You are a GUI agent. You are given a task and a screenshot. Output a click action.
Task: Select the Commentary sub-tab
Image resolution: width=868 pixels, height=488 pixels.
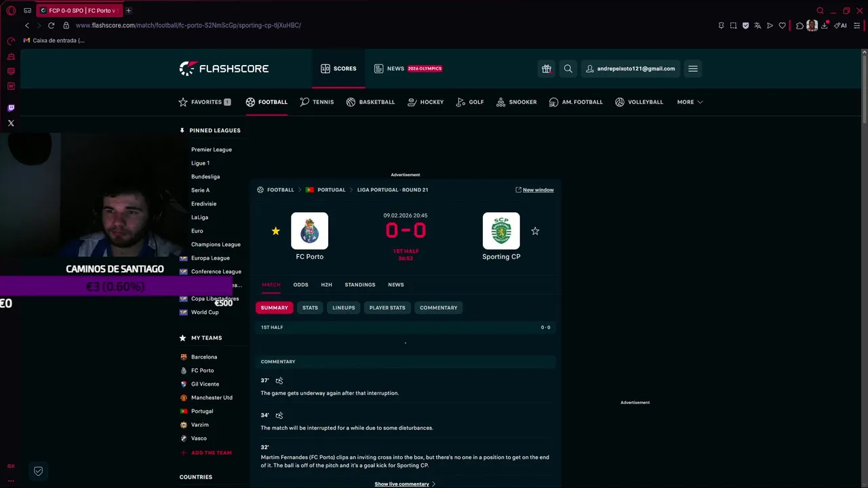coord(438,308)
